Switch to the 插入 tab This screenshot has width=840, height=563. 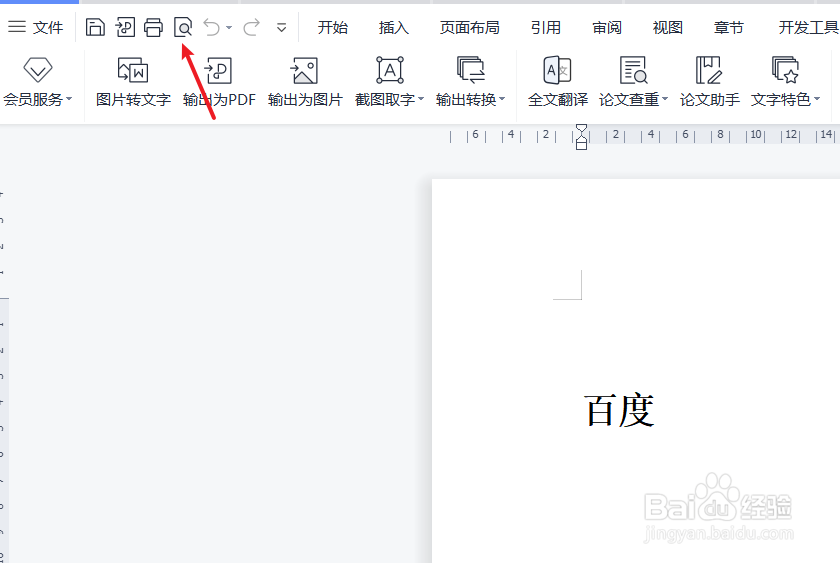[393, 27]
